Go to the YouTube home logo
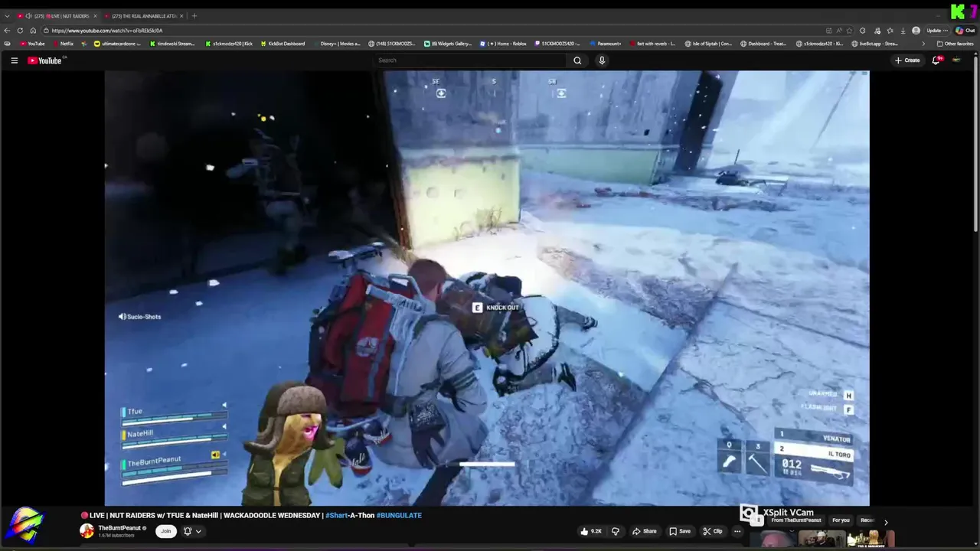 tap(45, 60)
